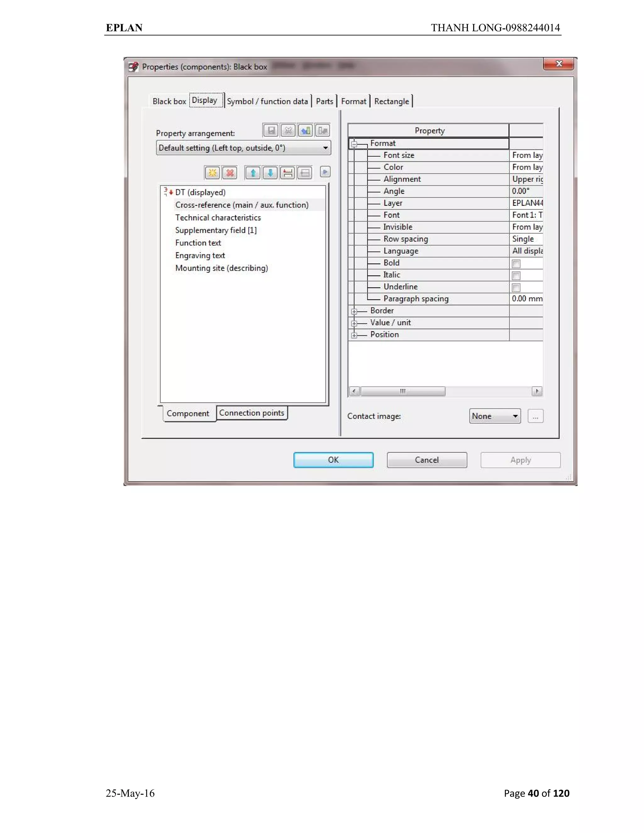Move property up with the up arrow icon
The height and width of the screenshot is (833, 644).
253,173
